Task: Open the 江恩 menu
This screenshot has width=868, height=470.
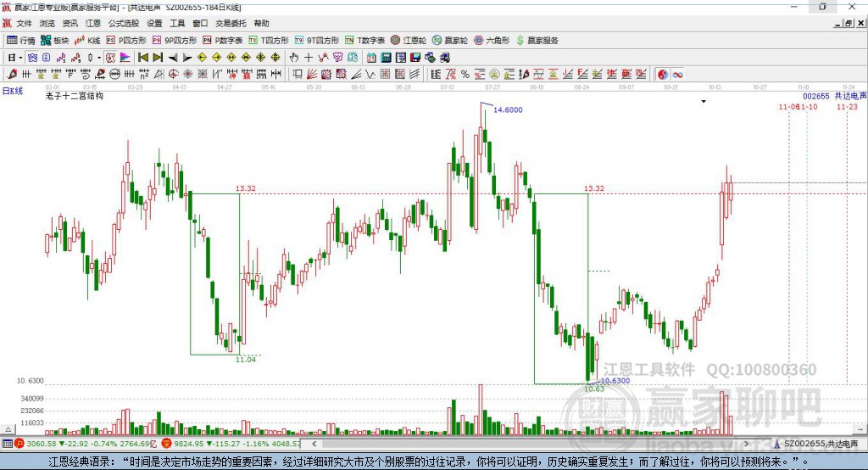Action: (93, 23)
